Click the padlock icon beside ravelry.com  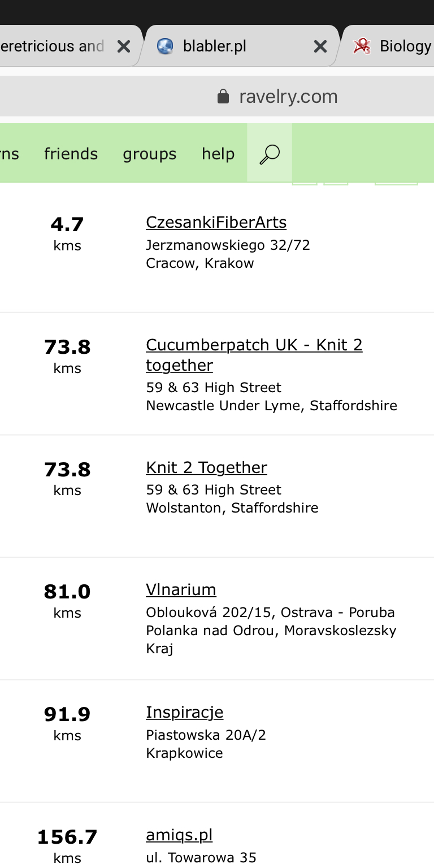[223, 97]
